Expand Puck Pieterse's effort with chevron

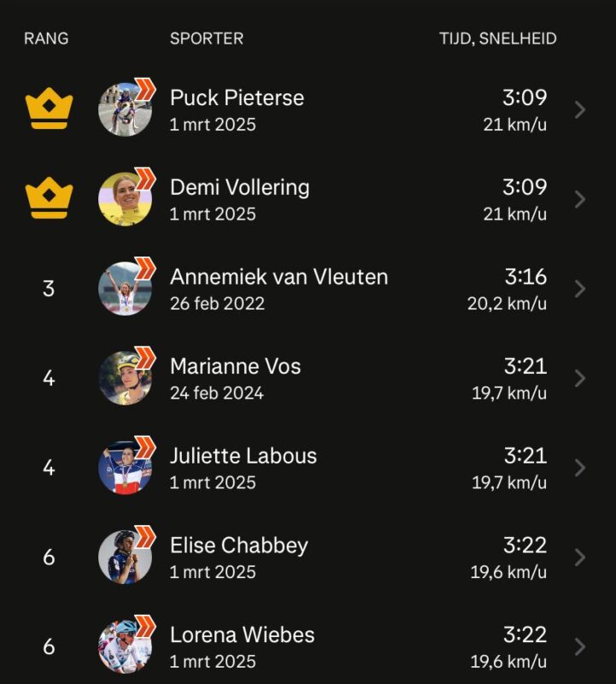pos(580,110)
